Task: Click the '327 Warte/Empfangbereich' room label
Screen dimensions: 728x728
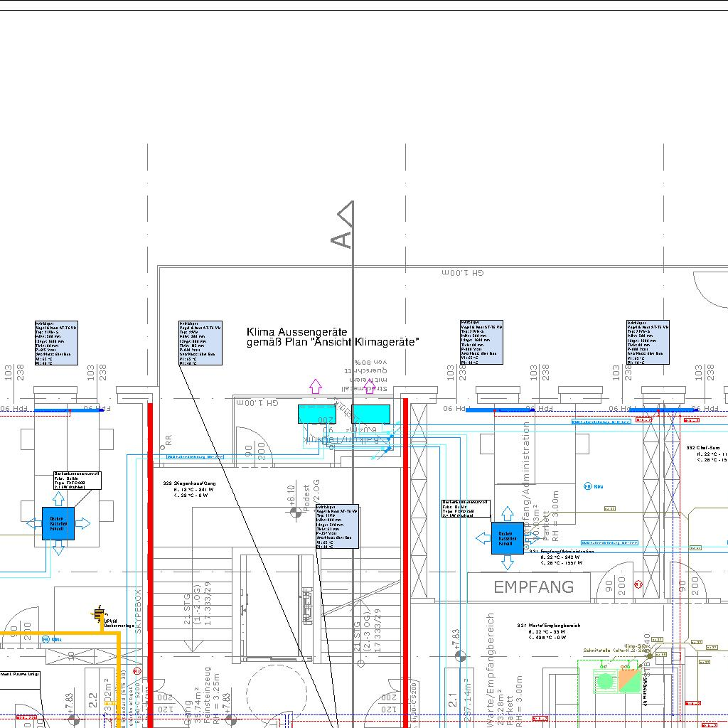Action: 548,626
